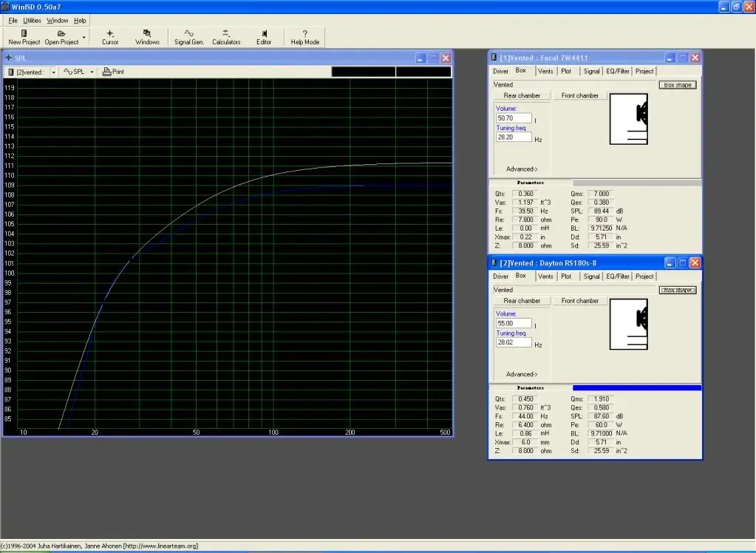This screenshot has height=553, width=756.
Task: Select Rear chamber tab in Dayton RS180s-8 window
Action: [x=522, y=301]
